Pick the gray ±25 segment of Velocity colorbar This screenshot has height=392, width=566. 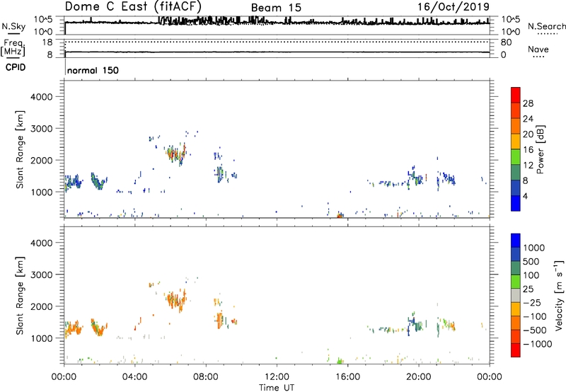click(516, 296)
